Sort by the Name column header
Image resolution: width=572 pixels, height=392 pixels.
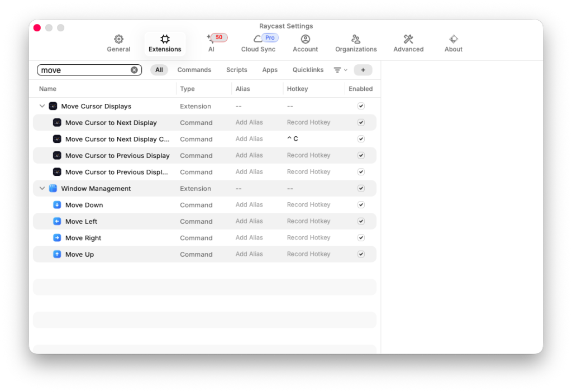(x=48, y=89)
